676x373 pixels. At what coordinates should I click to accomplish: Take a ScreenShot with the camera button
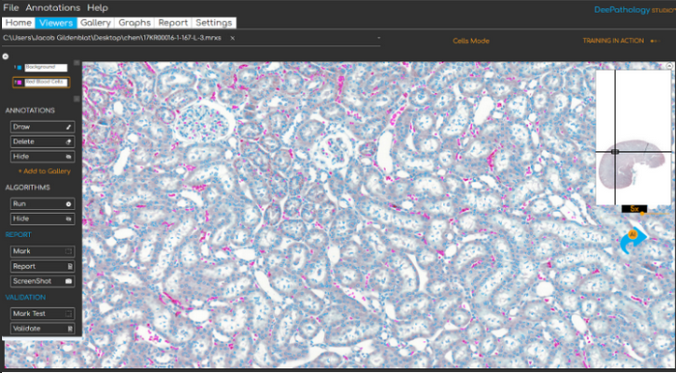42,281
